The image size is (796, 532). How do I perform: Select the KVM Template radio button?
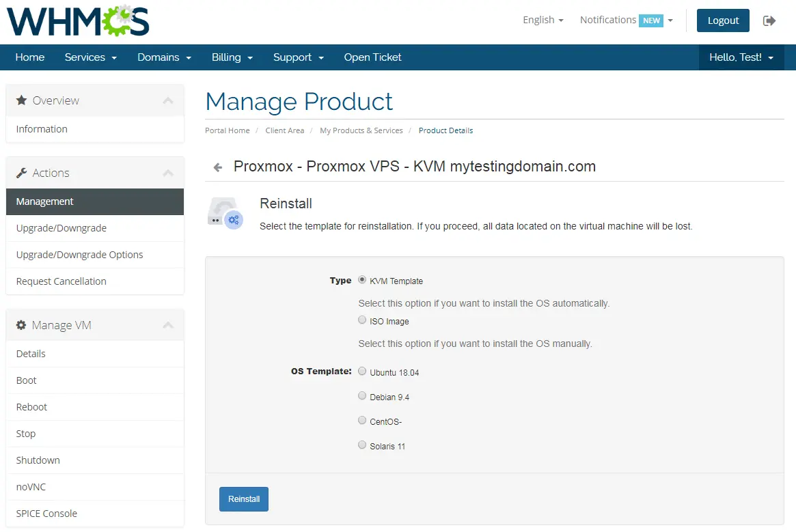(x=362, y=280)
